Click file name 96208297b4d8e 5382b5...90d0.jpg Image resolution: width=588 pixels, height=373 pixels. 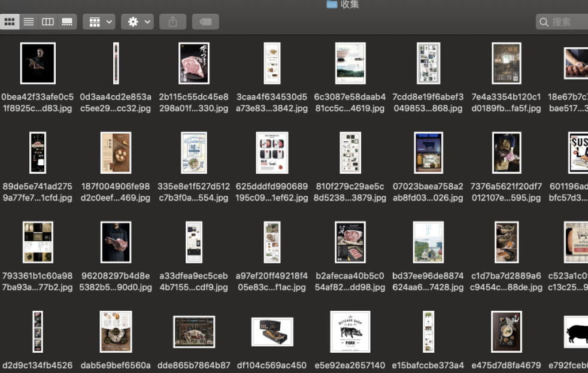coord(116,281)
